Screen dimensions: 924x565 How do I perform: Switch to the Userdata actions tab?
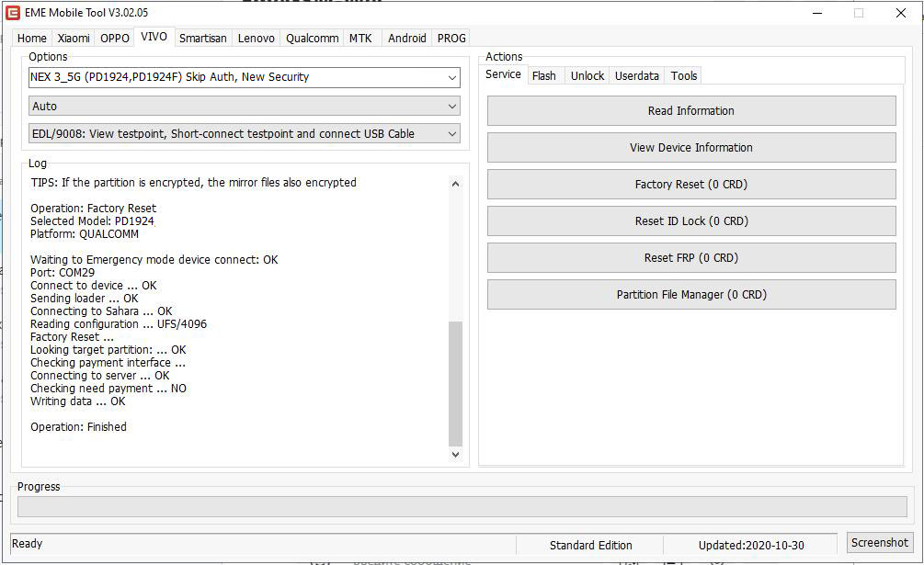tap(637, 76)
